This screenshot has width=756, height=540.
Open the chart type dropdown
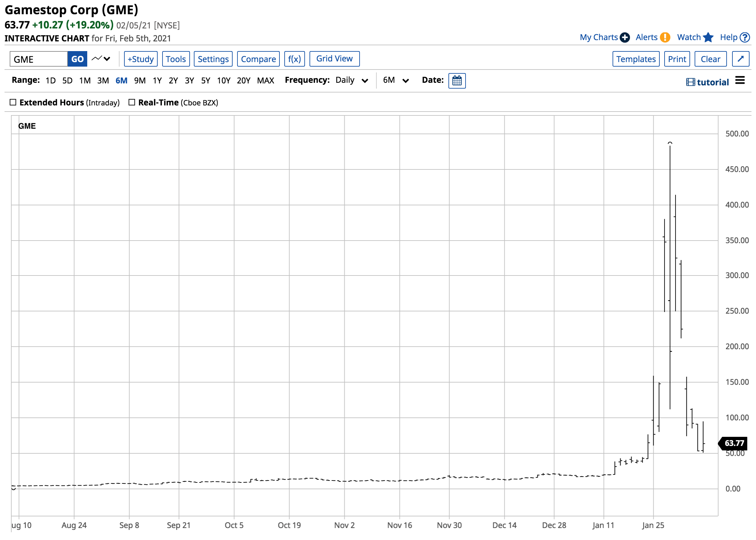(101, 59)
